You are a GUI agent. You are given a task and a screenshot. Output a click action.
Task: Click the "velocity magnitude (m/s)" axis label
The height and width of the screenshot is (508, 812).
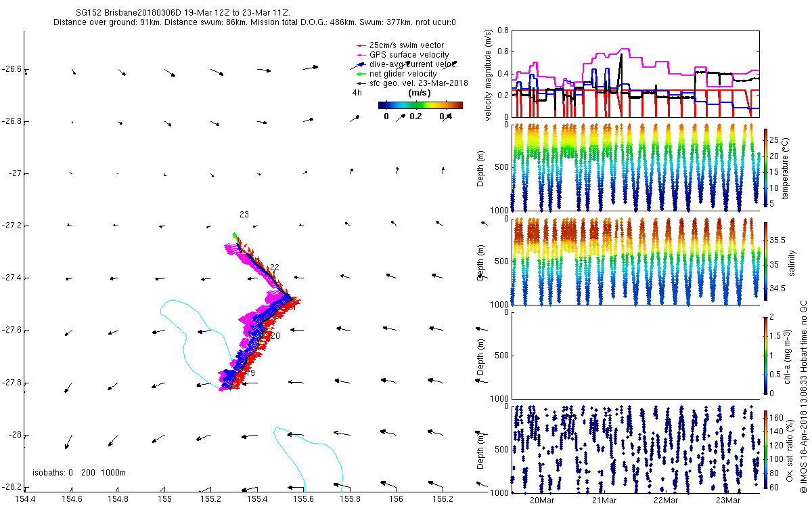pos(489,74)
